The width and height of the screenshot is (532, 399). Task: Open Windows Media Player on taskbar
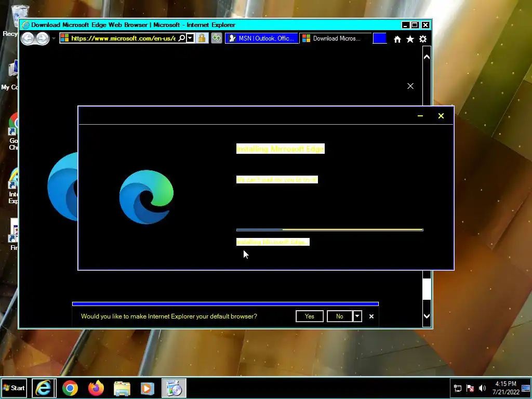click(147, 389)
